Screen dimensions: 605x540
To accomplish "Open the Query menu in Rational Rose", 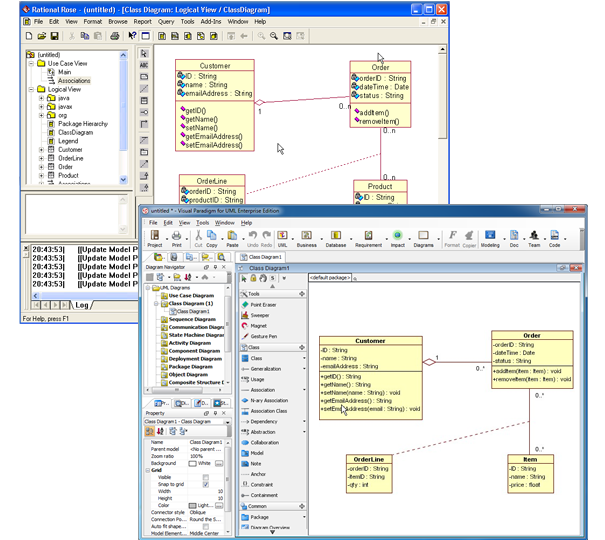I will [x=166, y=22].
